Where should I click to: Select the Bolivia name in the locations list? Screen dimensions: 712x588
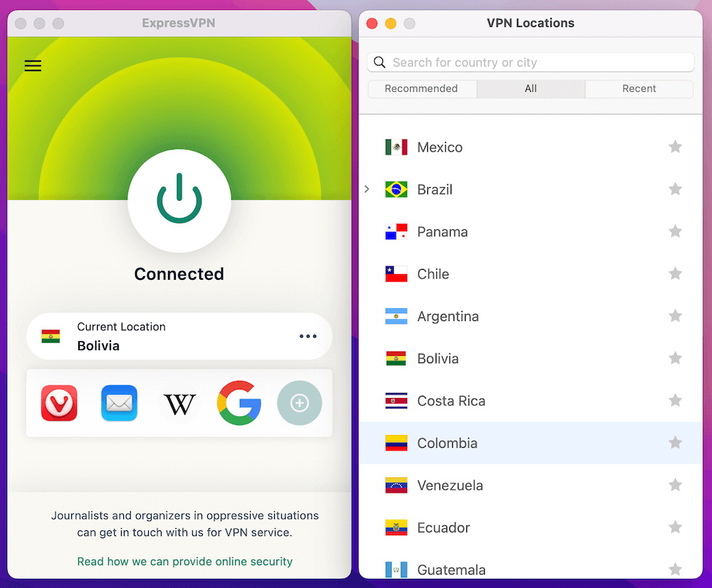click(x=438, y=358)
